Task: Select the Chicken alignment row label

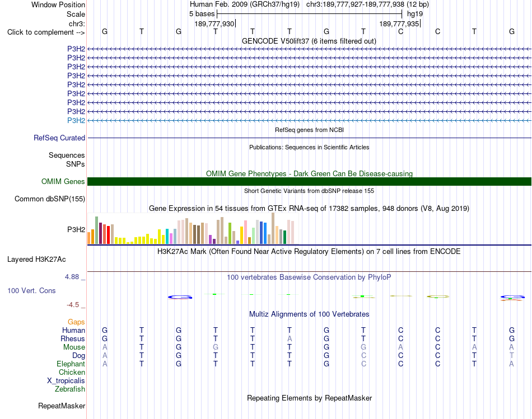Action: (72, 372)
